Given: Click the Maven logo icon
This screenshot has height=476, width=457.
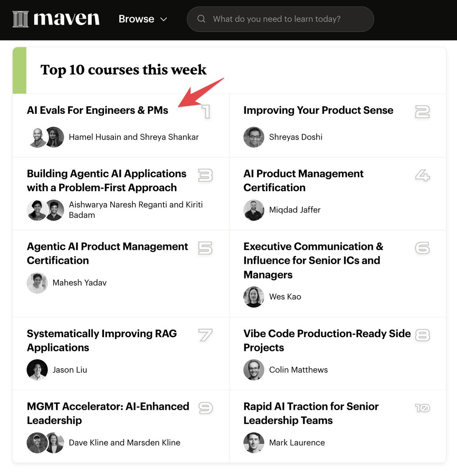Looking at the screenshot, I should (x=21, y=19).
